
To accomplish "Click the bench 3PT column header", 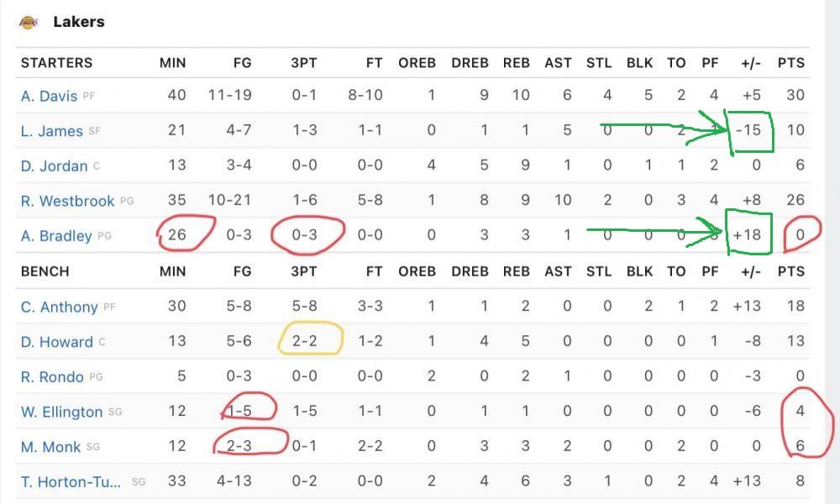I will (x=303, y=271).
